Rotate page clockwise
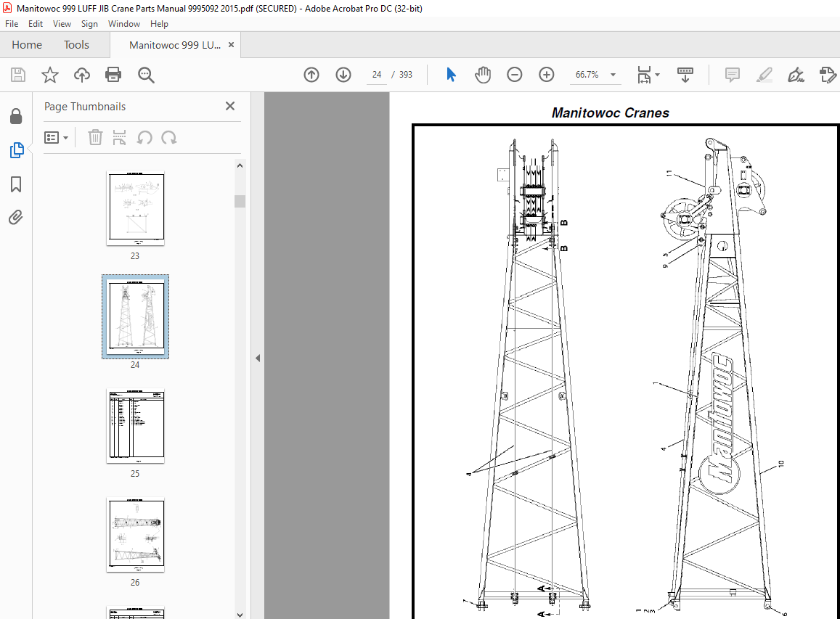The height and width of the screenshot is (619, 840). (x=168, y=138)
